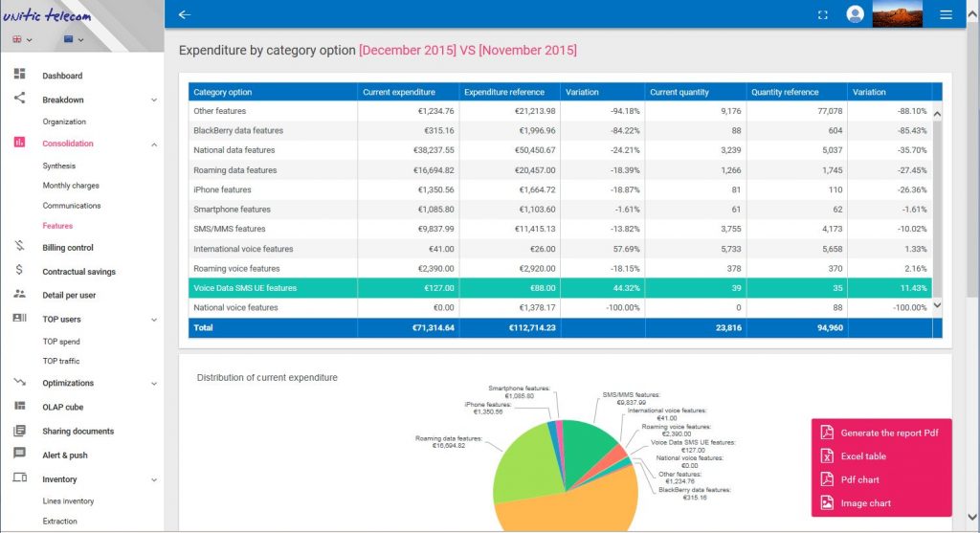980x533 pixels.
Task: Click the Detail per user people icon
Action: (20, 294)
